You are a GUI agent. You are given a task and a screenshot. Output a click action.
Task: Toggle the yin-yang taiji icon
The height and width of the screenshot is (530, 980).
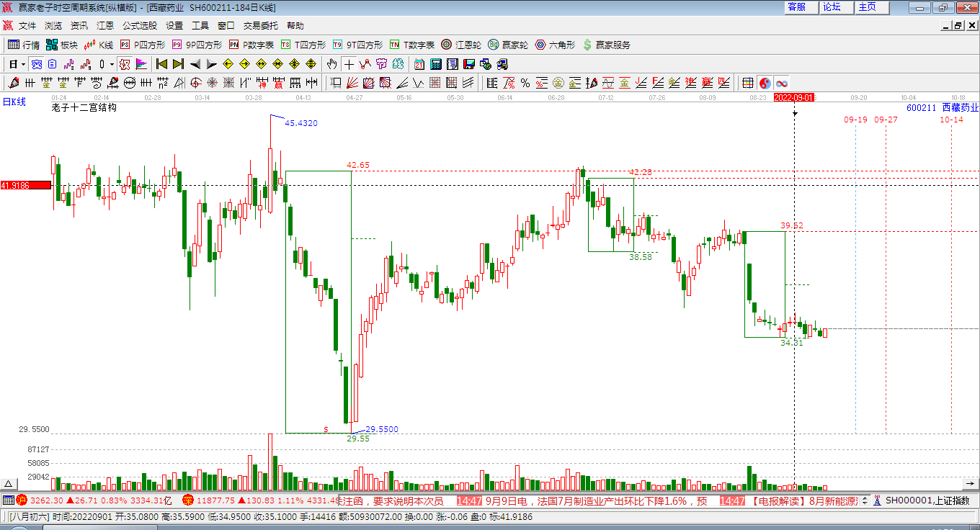click(765, 83)
